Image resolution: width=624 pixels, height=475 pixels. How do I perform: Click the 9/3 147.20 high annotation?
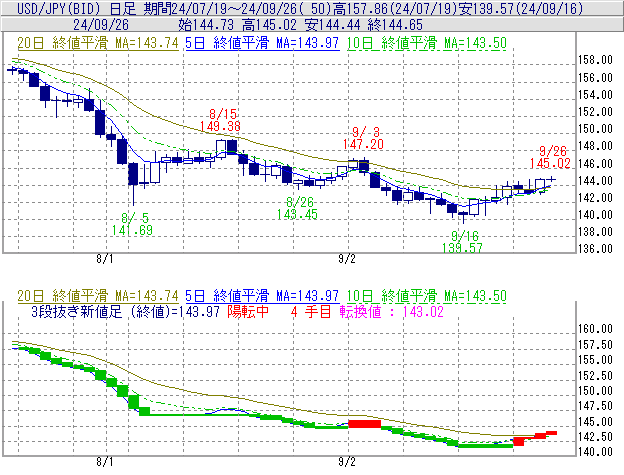tap(363, 138)
